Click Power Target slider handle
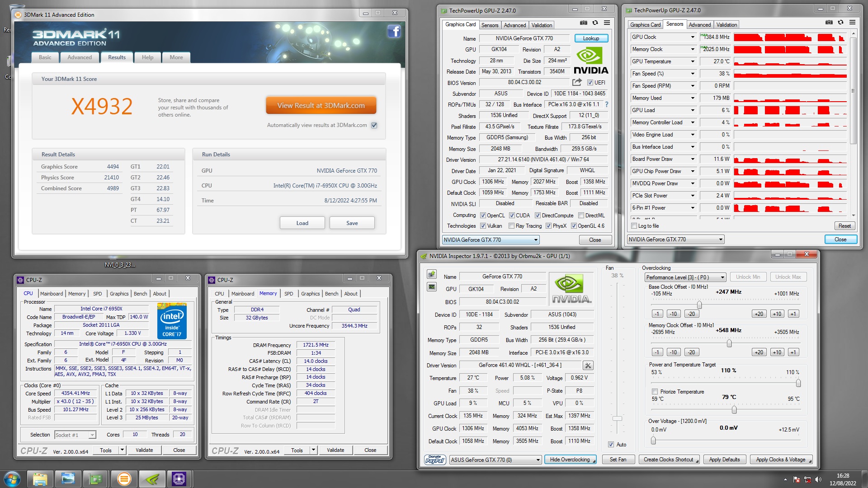The width and height of the screenshot is (868, 488). pos(798,383)
